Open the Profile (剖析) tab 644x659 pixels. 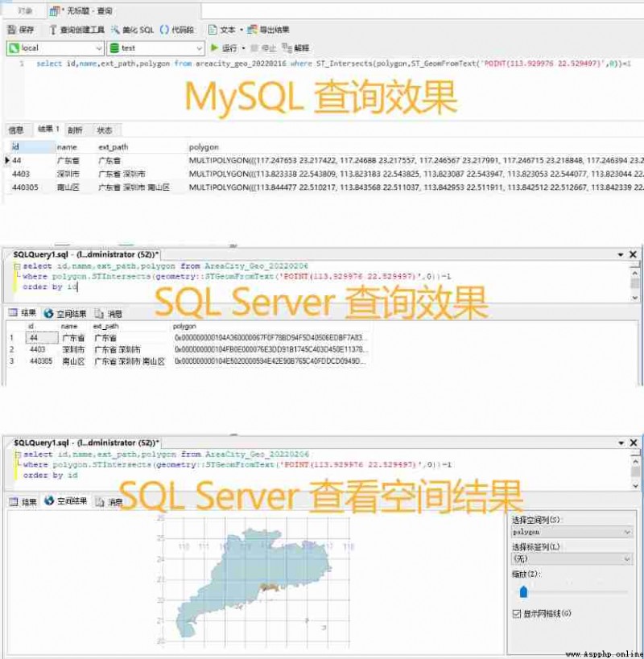(75, 130)
